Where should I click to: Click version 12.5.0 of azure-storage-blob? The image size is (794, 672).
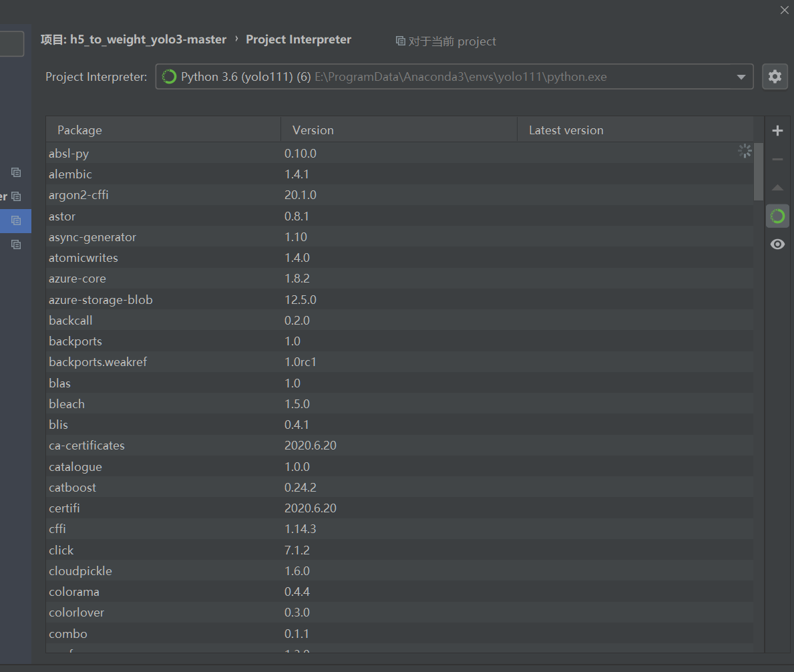click(x=301, y=300)
